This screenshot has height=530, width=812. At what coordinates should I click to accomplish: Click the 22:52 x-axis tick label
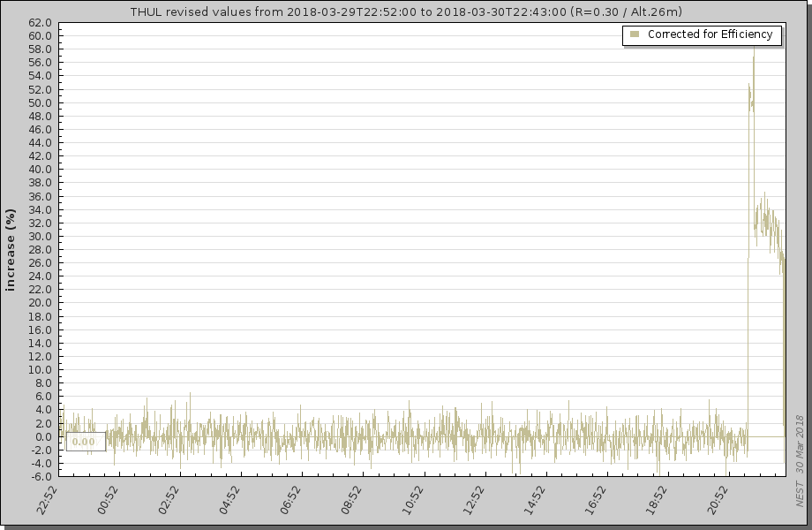click(x=47, y=500)
